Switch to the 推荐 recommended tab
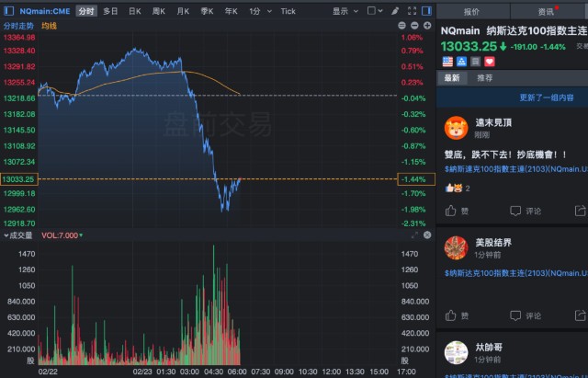588x378 pixels. (x=484, y=78)
